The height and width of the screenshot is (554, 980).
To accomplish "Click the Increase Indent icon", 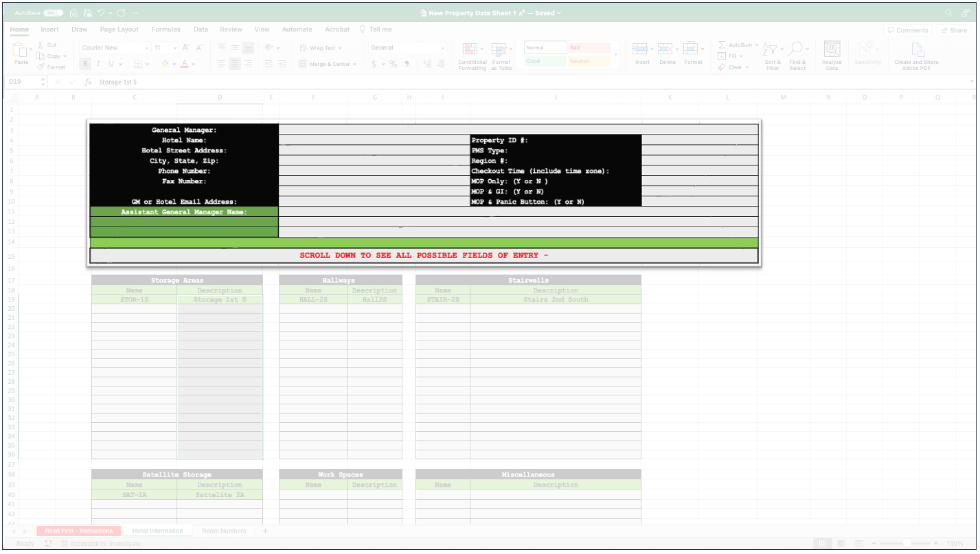I will [282, 64].
